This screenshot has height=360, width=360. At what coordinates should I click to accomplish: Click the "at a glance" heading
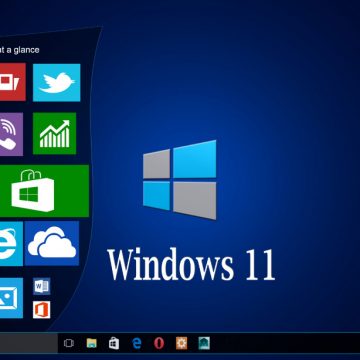[x=19, y=50]
